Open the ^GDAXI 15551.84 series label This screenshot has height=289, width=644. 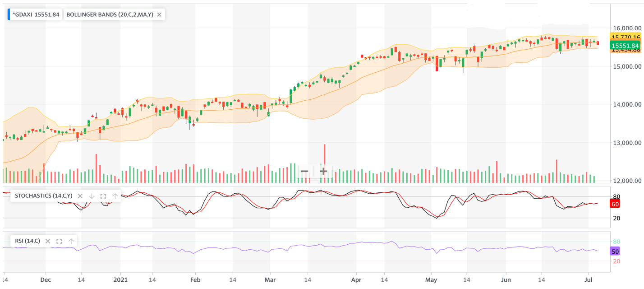(x=36, y=14)
